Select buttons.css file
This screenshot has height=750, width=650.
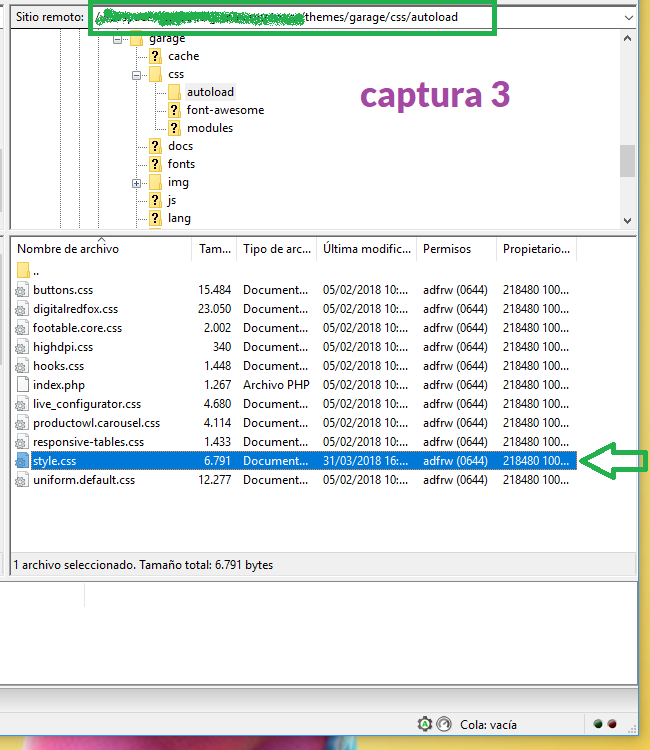(x=63, y=290)
